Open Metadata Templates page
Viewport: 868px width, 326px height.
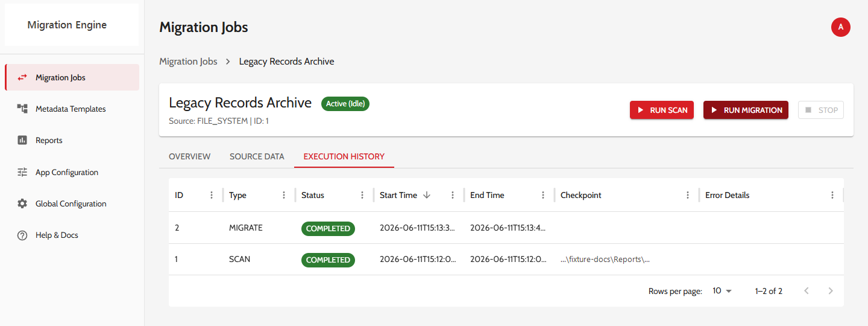click(x=72, y=109)
